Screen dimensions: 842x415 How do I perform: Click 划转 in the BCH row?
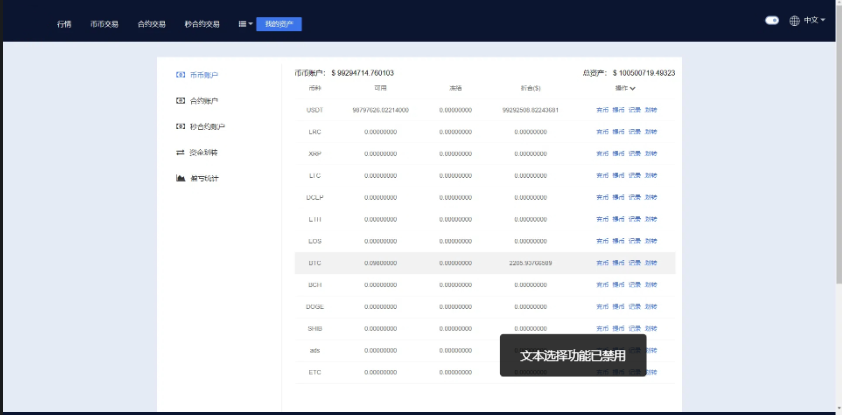pos(651,285)
